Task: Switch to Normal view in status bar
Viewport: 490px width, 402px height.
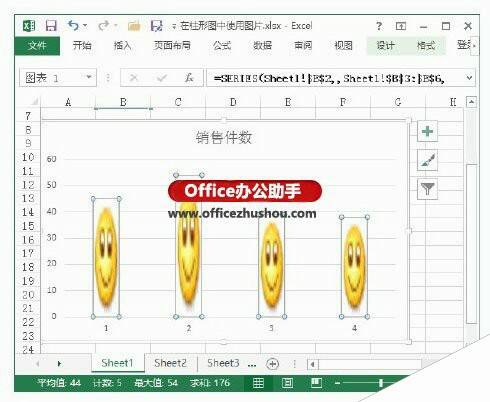Action: (x=258, y=383)
